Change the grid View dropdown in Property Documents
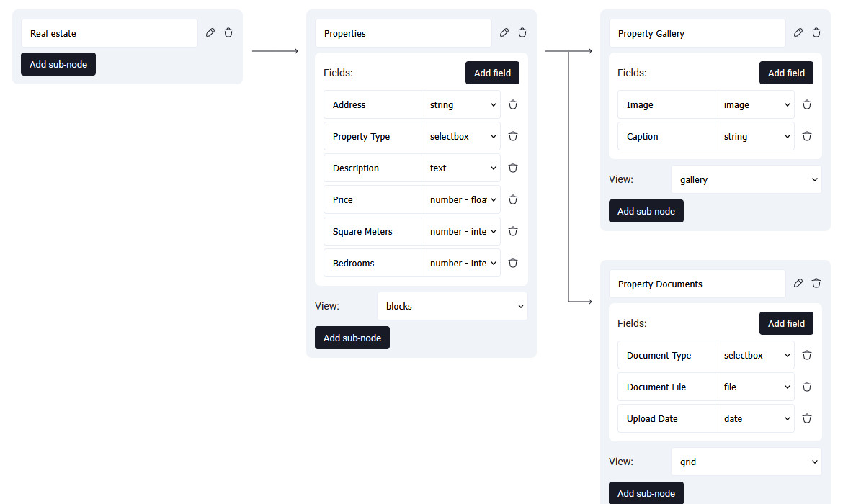The width and height of the screenshot is (843, 504). click(746, 462)
